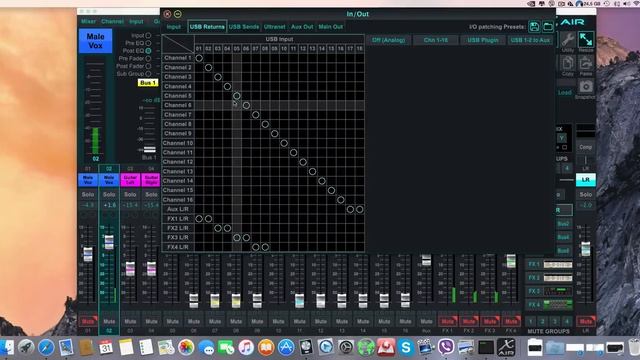Open the Ultranet tab
This screenshot has width=640, height=360.
274,27
